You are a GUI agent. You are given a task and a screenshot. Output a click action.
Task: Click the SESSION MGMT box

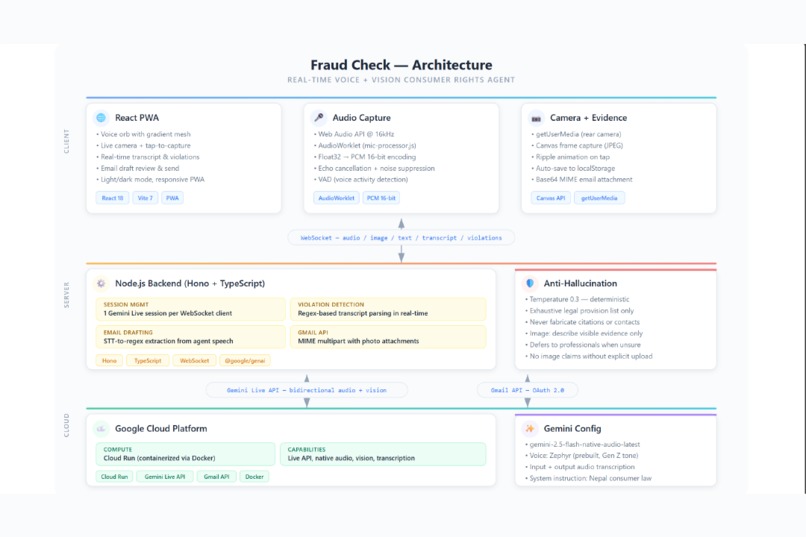pyautogui.click(x=191, y=309)
